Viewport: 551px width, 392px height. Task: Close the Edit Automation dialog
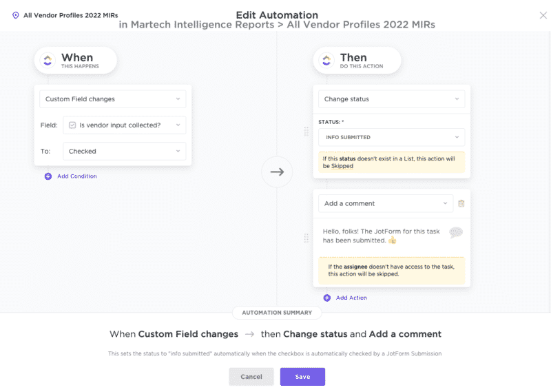point(543,15)
